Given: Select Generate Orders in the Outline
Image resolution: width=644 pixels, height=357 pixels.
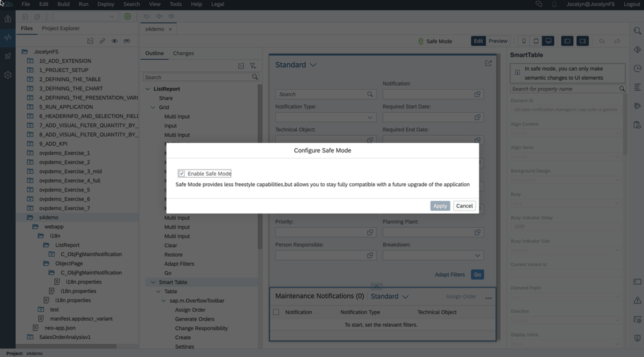Looking at the screenshot, I should coord(194,319).
